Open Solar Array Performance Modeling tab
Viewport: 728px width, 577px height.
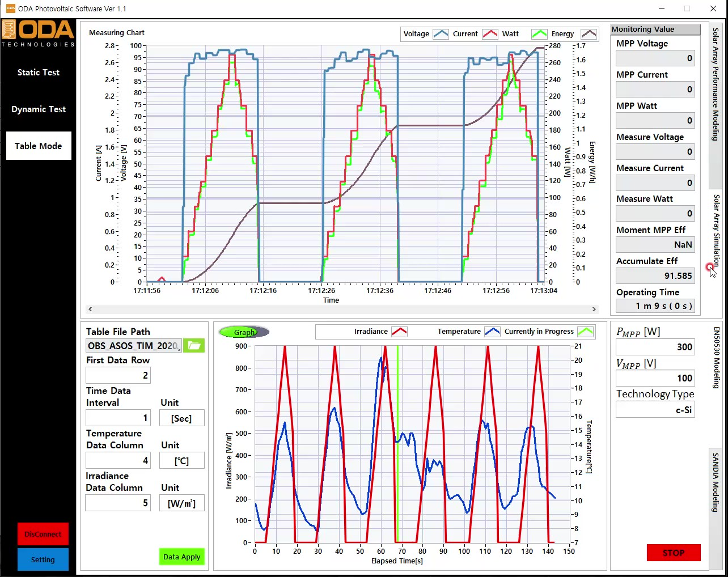[x=716, y=84]
